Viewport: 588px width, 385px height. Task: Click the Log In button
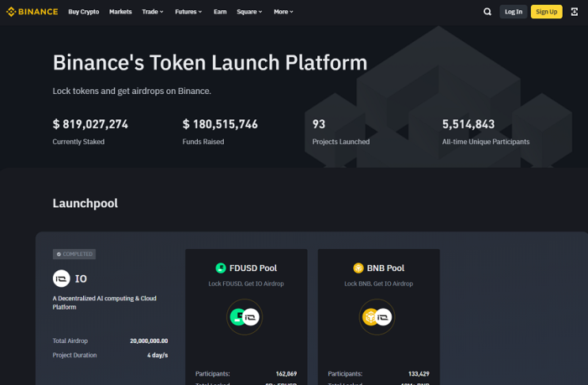point(514,12)
